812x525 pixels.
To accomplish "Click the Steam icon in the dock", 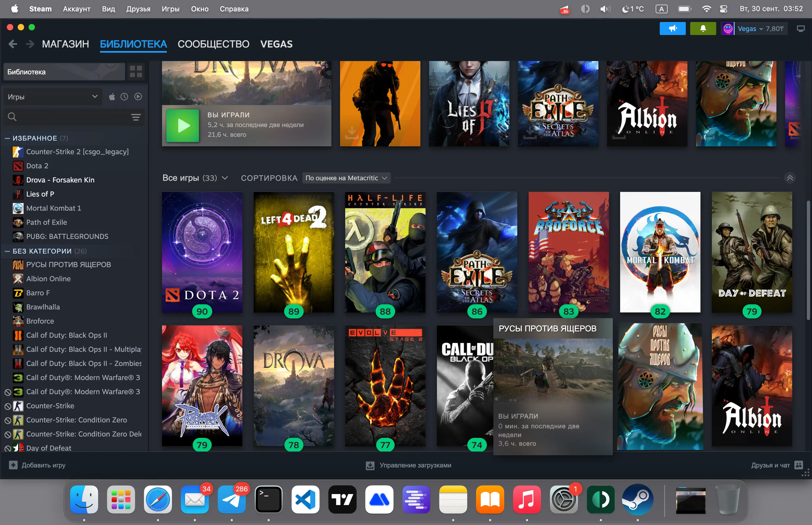I will tap(637, 499).
